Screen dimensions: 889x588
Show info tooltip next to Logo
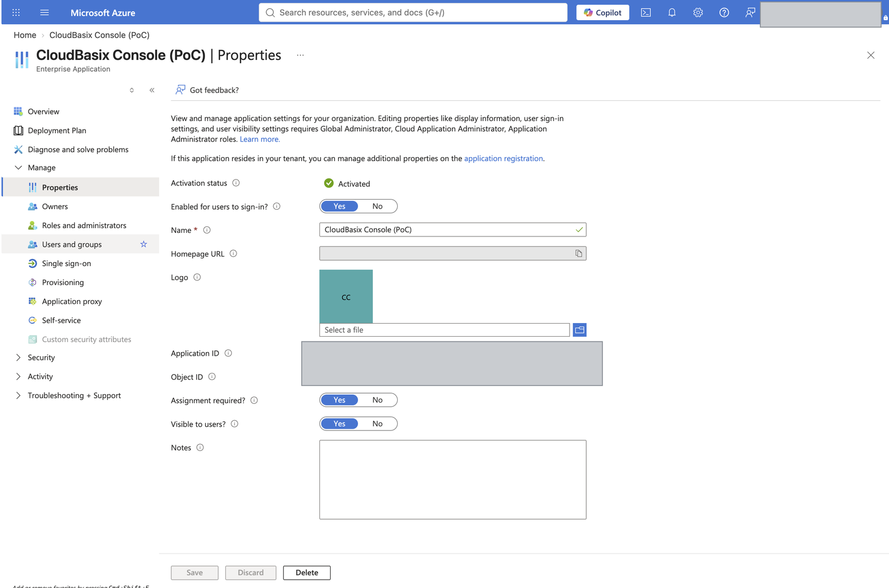pos(197,277)
